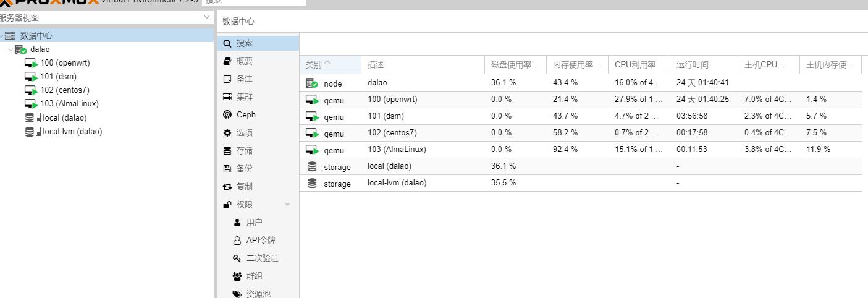Collapse the 数据中心 tree root
Viewport: 868px width, 298px height.
coord(2,36)
